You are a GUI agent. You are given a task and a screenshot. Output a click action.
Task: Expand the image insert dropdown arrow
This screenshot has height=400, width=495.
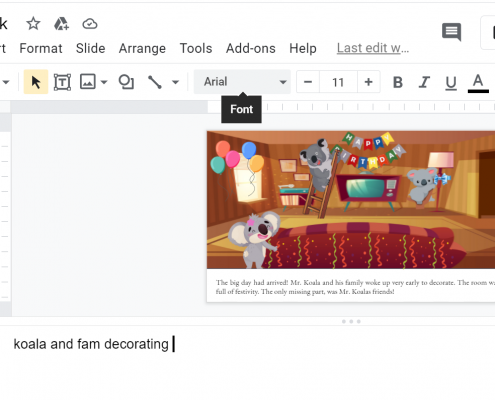point(104,82)
